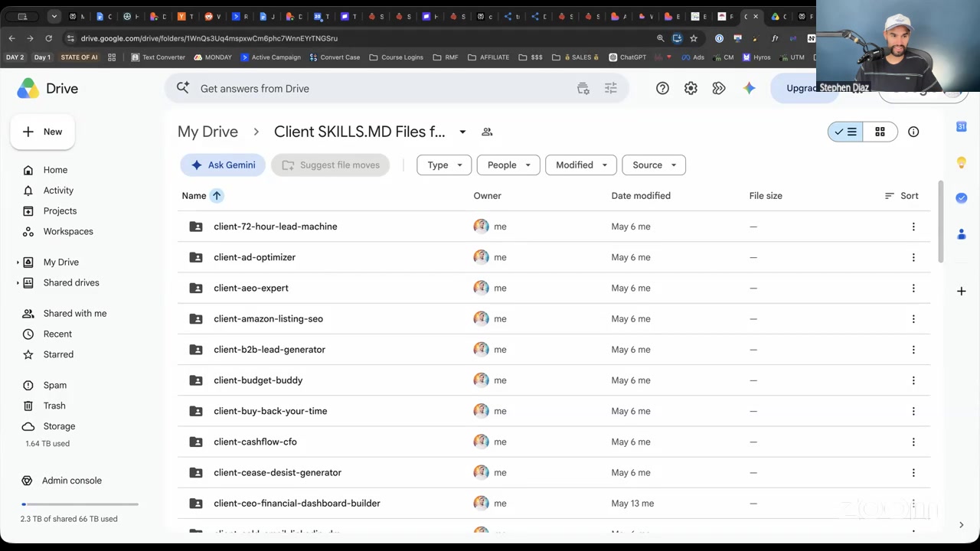The width and height of the screenshot is (980, 551).
Task: Open Trash in the sidebar
Action: click(54, 406)
